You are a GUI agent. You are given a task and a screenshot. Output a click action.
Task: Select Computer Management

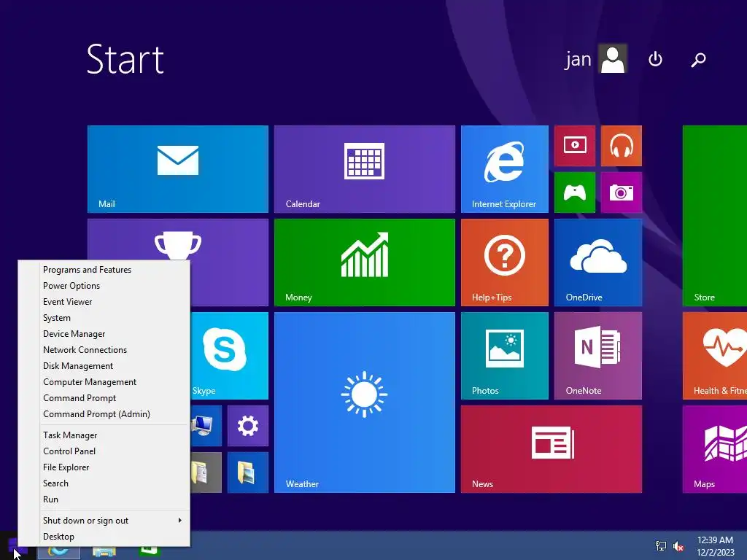pyautogui.click(x=104, y=382)
